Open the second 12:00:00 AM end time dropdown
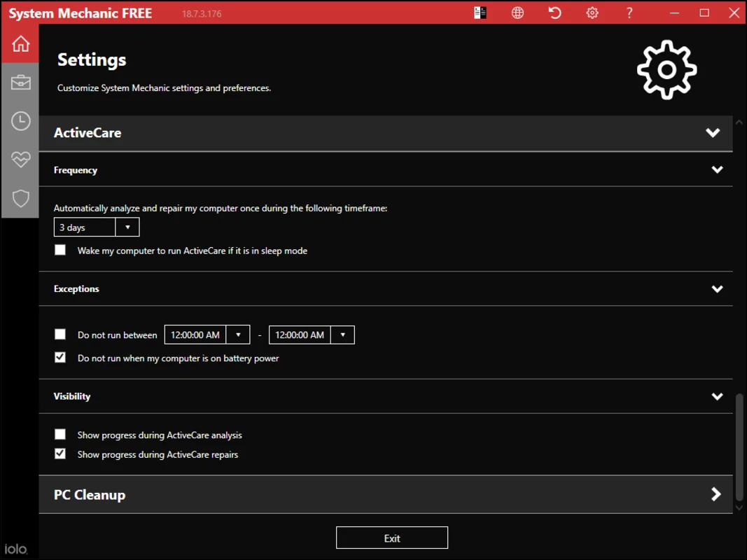This screenshot has height=560, width=747. (312, 335)
